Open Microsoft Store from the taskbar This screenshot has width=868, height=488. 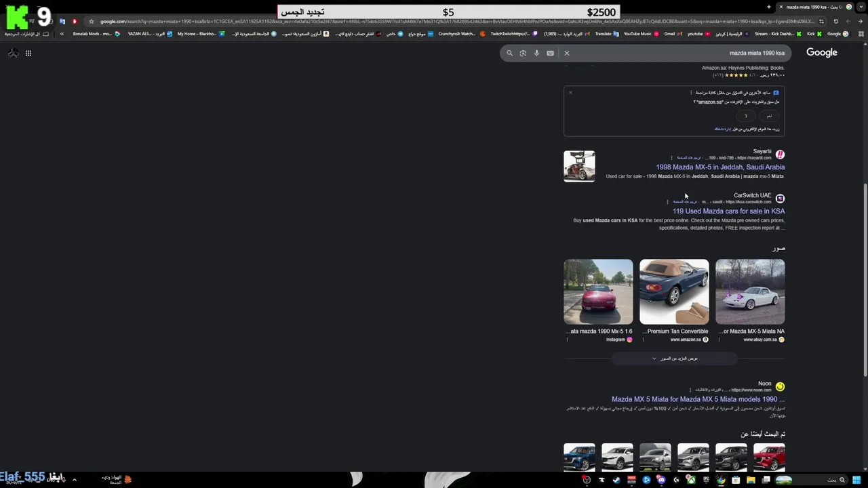point(736,480)
